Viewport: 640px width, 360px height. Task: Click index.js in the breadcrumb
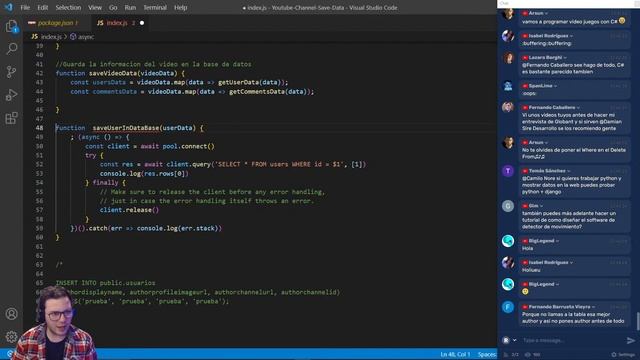[x=51, y=37]
